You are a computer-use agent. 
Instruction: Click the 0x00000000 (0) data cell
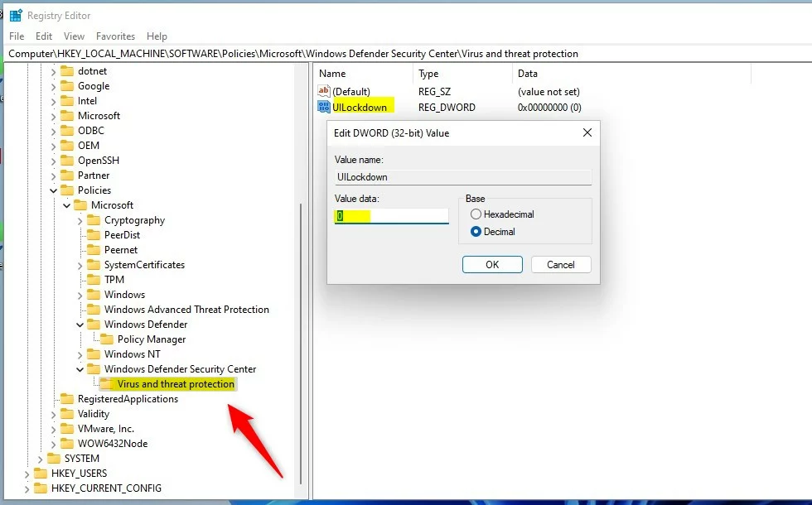pyautogui.click(x=549, y=107)
